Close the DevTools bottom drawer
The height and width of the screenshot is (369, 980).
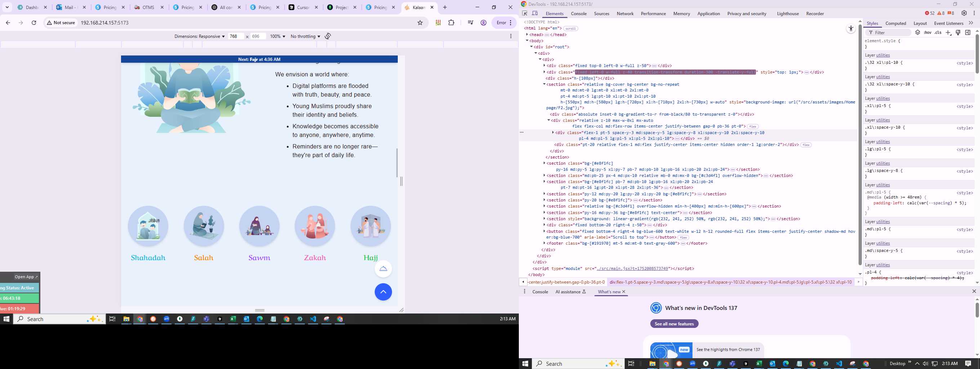(x=974, y=292)
